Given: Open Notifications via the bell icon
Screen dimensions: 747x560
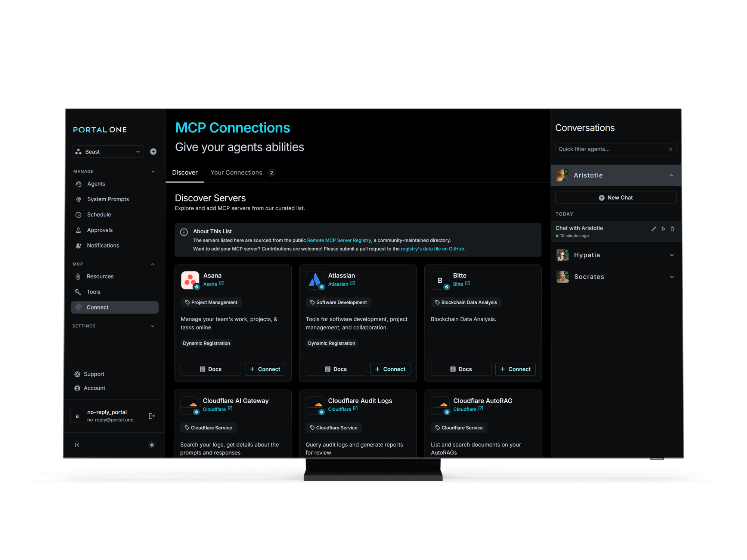Looking at the screenshot, I should click(x=78, y=245).
